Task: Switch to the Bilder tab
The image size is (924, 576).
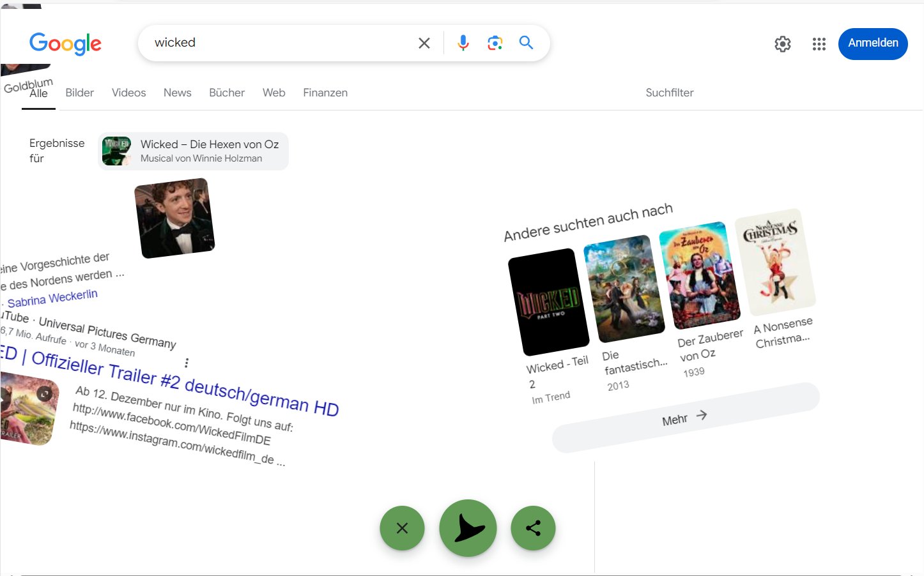Action: [x=79, y=93]
